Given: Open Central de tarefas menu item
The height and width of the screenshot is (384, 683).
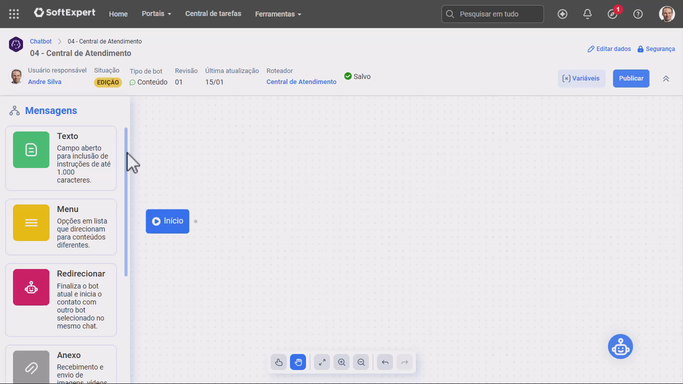Looking at the screenshot, I should [x=213, y=14].
